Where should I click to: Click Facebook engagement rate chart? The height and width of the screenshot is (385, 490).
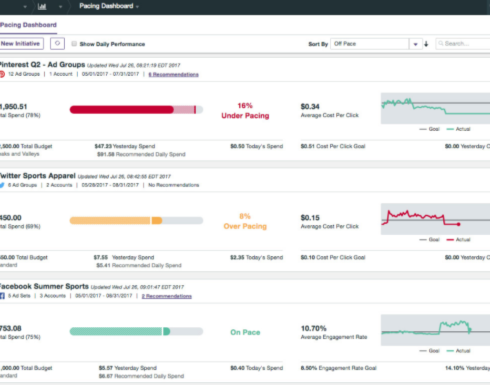(435, 330)
